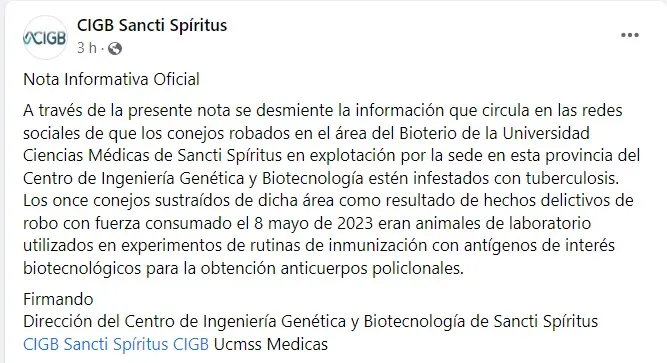
Task: Click the phrase 'Los once conejos'
Action: (x=87, y=200)
